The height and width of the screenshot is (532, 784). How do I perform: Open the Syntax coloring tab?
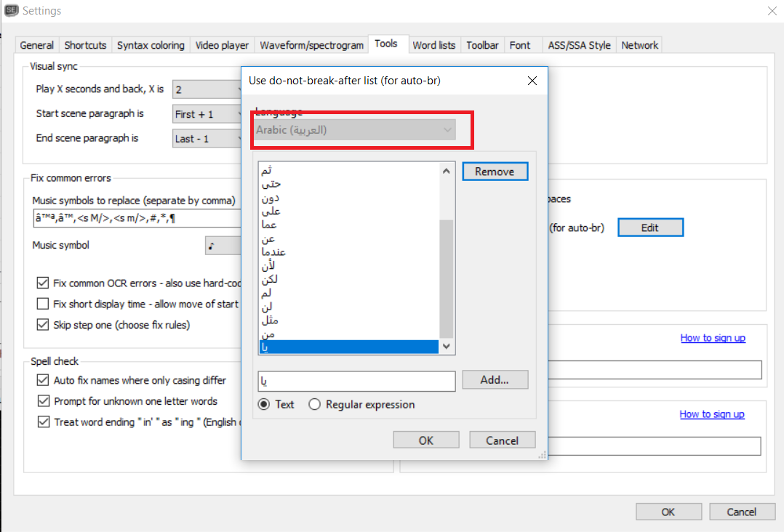(151, 45)
